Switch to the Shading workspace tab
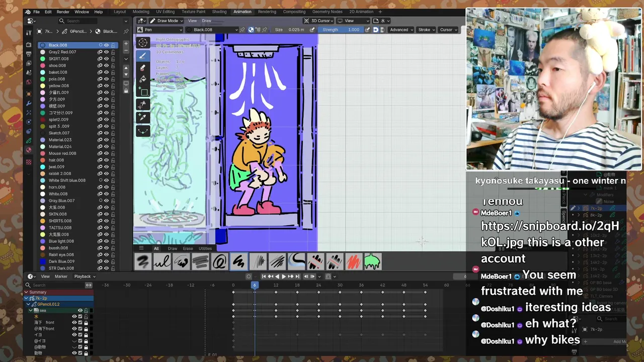644x362 pixels. pos(219,12)
